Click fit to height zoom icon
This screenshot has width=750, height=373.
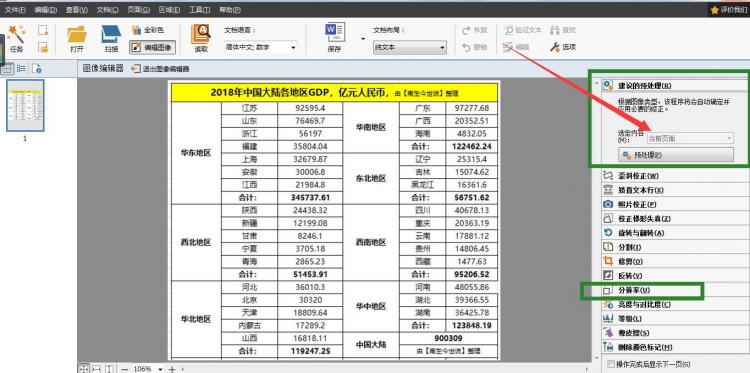click(109, 369)
